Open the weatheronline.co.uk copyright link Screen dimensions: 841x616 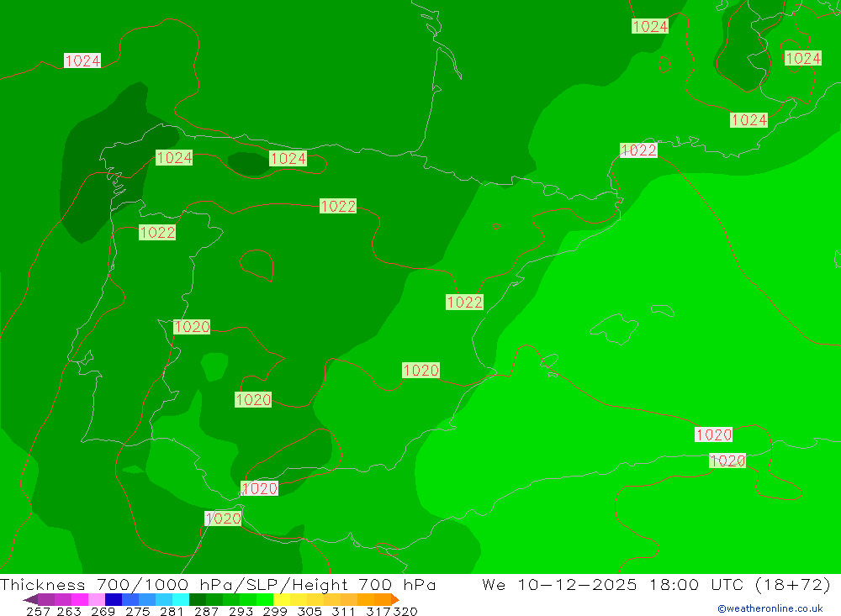coord(770,608)
